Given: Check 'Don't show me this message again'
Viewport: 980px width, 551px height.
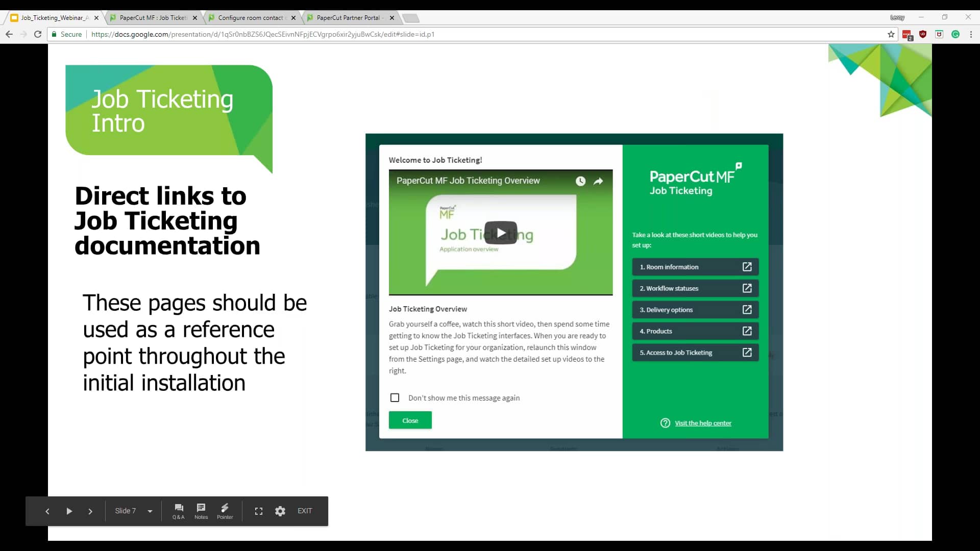Looking at the screenshot, I should click(x=395, y=397).
